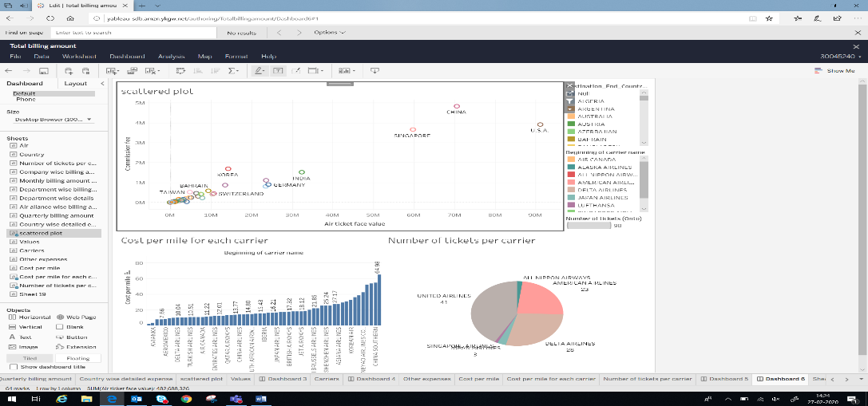Open Microsoft Word from taskbar
This screenshot has width=868, height=406.
click(x=261, y=398)
